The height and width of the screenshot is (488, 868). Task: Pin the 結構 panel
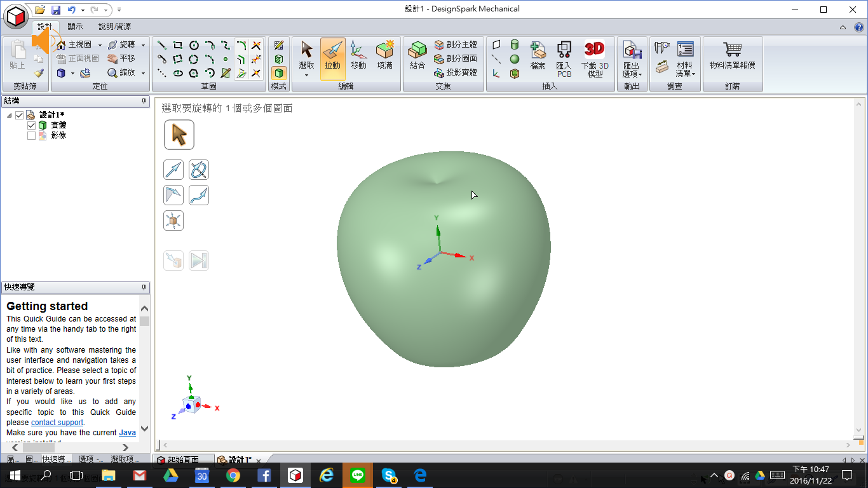coord(144,101)
